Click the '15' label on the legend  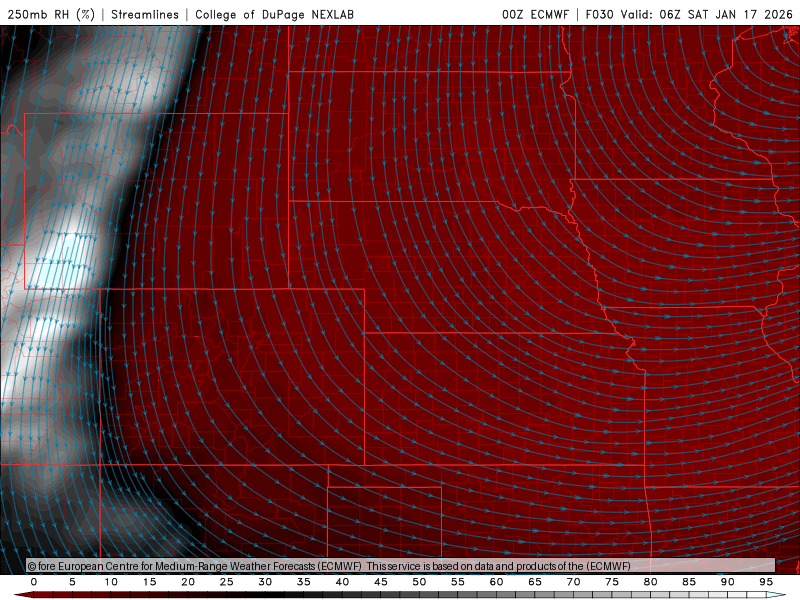(x=149, y=582)
